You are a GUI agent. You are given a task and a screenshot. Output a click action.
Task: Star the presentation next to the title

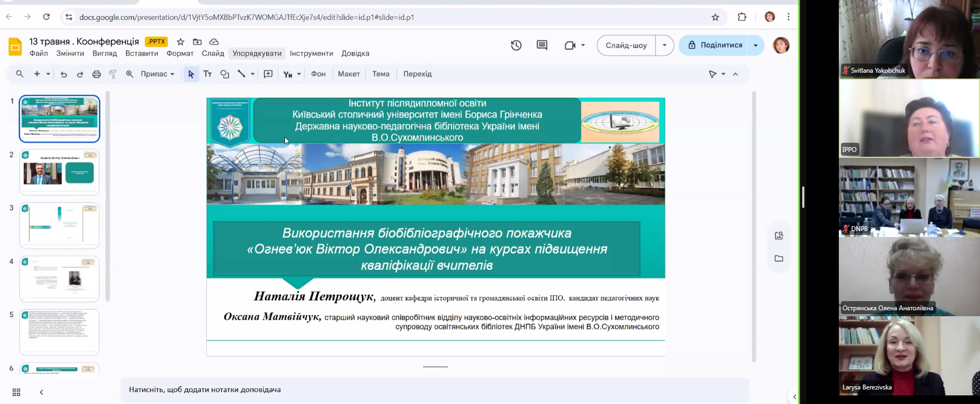[x=180, y=41]
